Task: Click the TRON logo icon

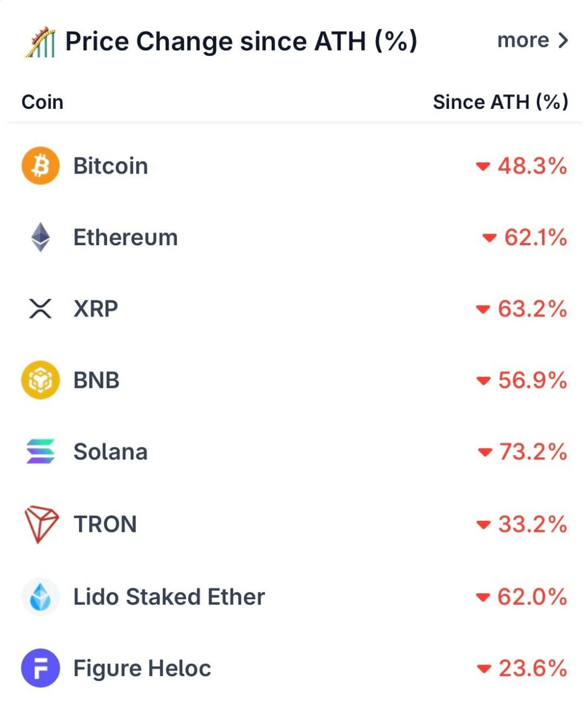Action: 41,524
